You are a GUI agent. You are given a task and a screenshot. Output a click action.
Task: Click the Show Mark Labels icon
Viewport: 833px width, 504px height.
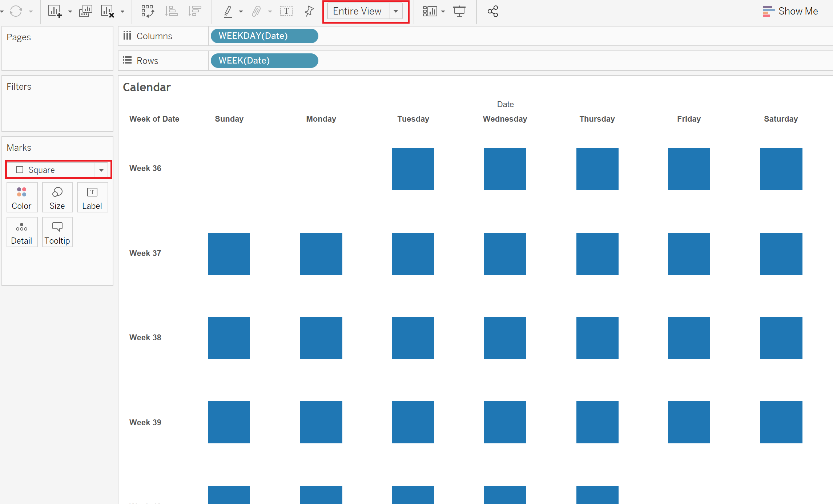(286, 11)
